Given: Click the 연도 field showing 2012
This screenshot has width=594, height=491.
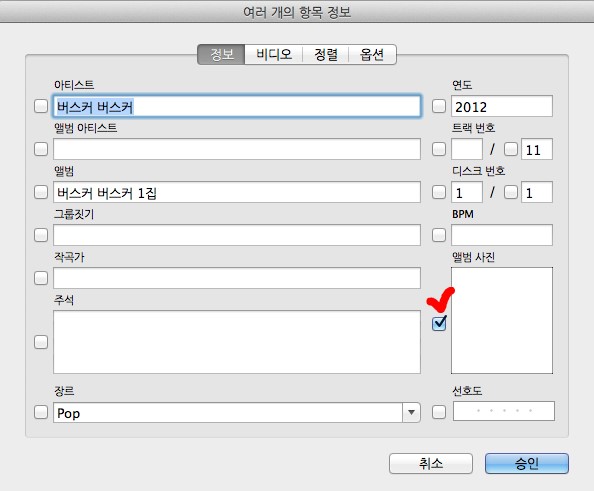Looking at the screenshot, I should point(502,106).
